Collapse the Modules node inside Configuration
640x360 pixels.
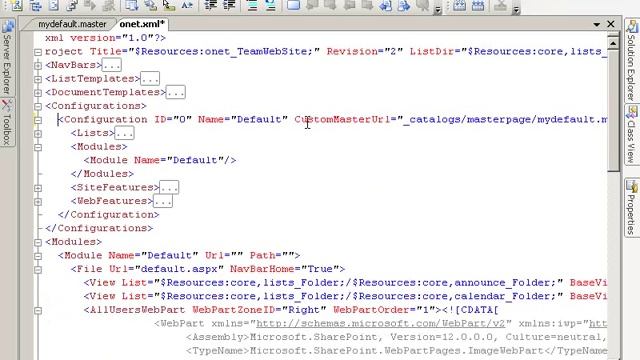click(x=38, y=147)
